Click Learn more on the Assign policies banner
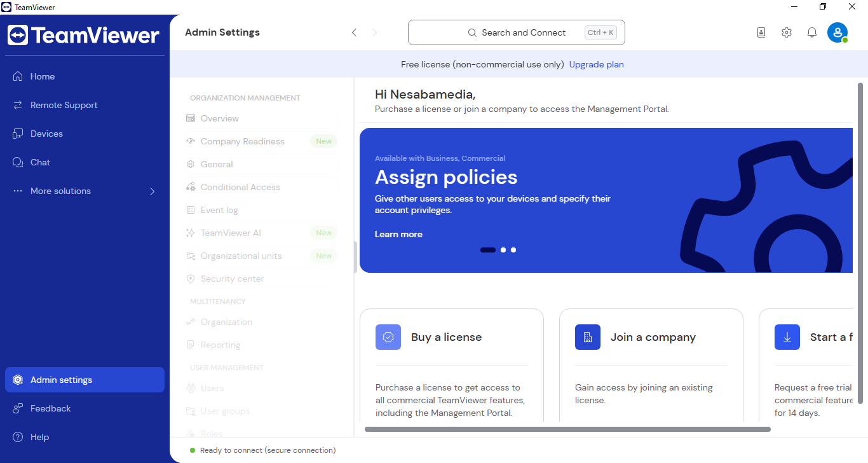868x463 pixels. [x=398, y=234]
